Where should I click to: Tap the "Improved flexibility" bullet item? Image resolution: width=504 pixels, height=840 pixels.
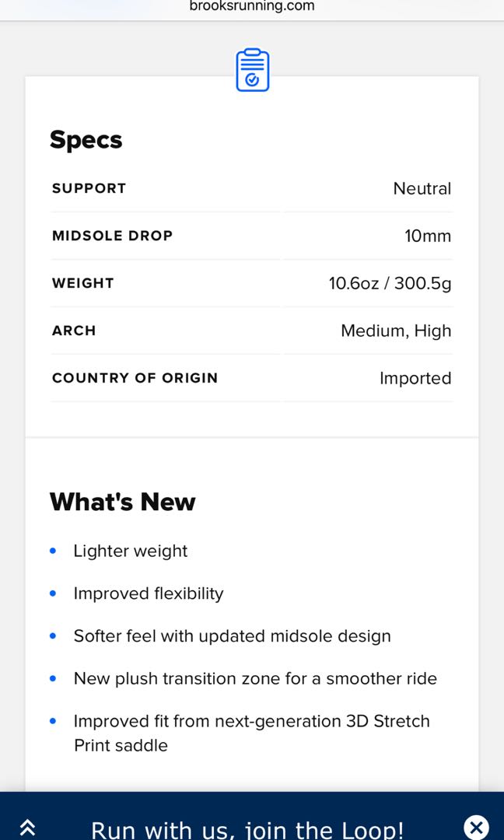click(149, 593)
